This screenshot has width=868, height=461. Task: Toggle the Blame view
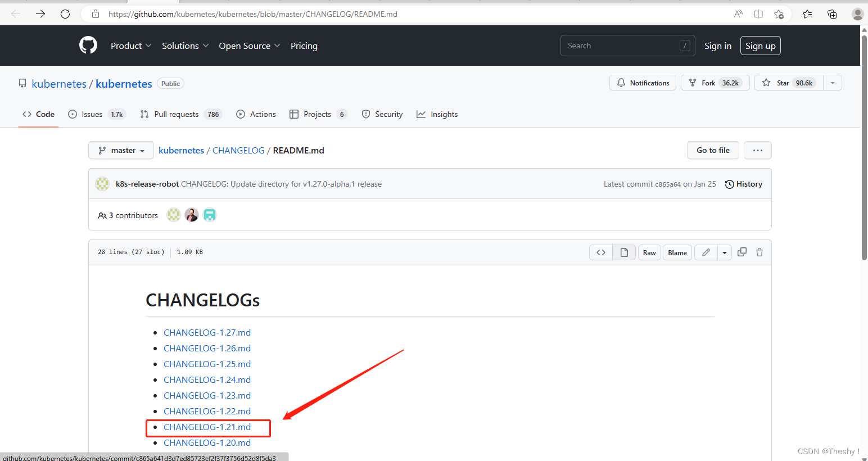pos(677,252)
